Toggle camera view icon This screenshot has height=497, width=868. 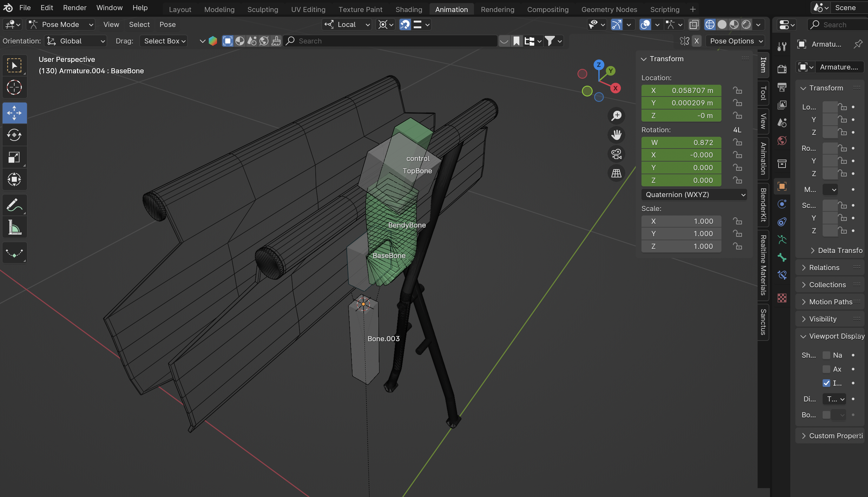pos(616,154)
